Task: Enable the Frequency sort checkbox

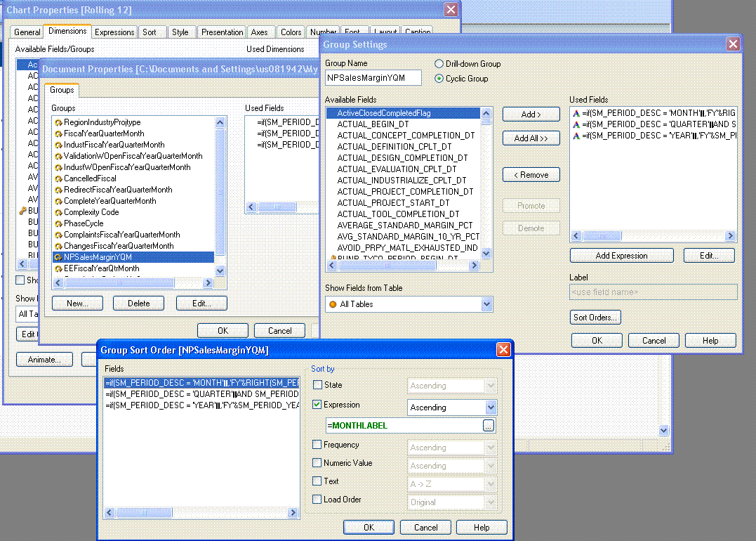Action: tap(317, 445)
